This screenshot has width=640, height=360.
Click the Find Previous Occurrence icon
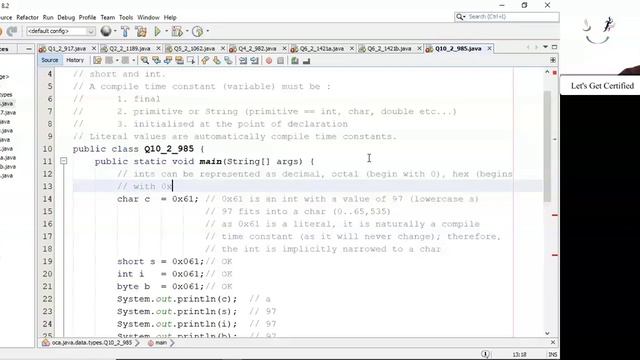[x=156, y=60]
